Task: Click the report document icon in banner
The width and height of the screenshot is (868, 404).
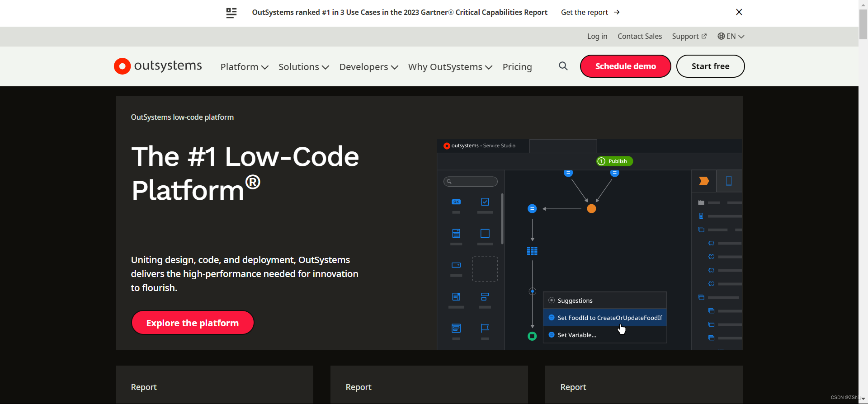Action: [231, 13]
